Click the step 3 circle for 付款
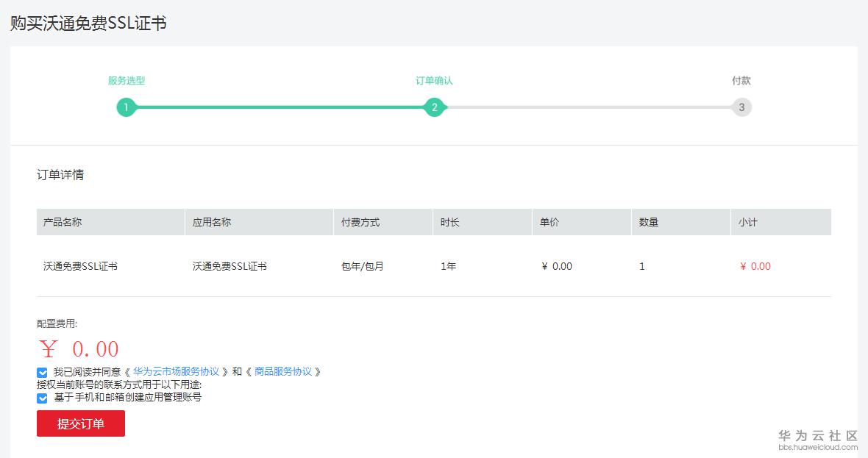 coord(742,107)
